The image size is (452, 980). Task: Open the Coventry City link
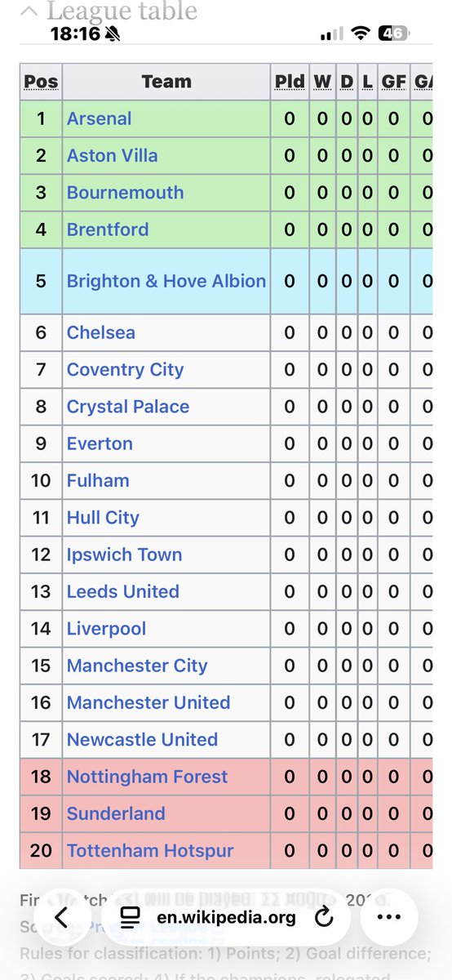126,369
